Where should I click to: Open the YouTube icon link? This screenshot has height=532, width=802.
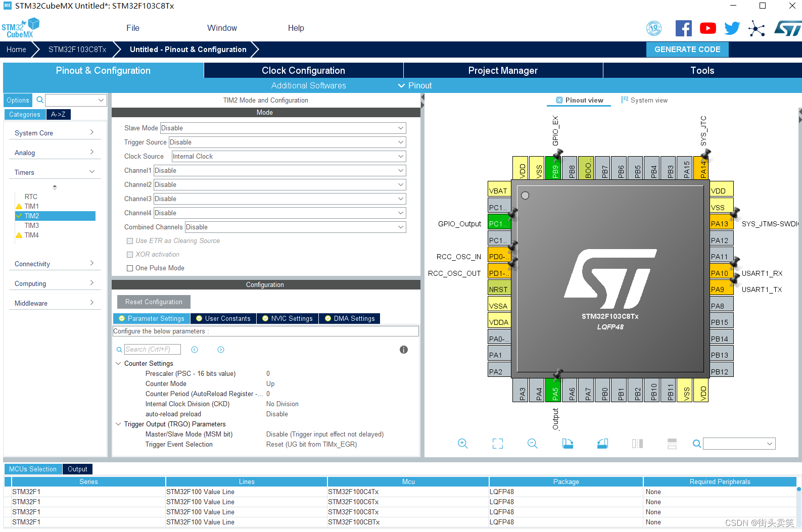pos(707,28)
